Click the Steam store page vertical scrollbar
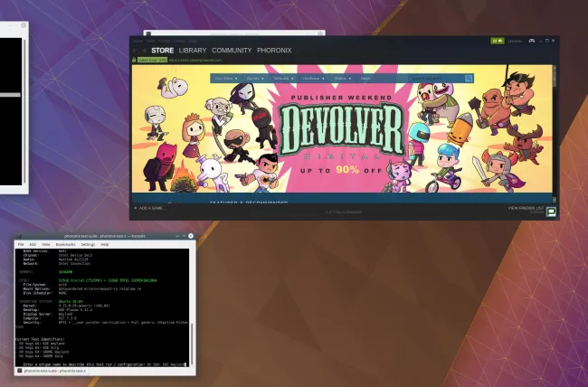588x387 pixels. click(x=555, y=133)
